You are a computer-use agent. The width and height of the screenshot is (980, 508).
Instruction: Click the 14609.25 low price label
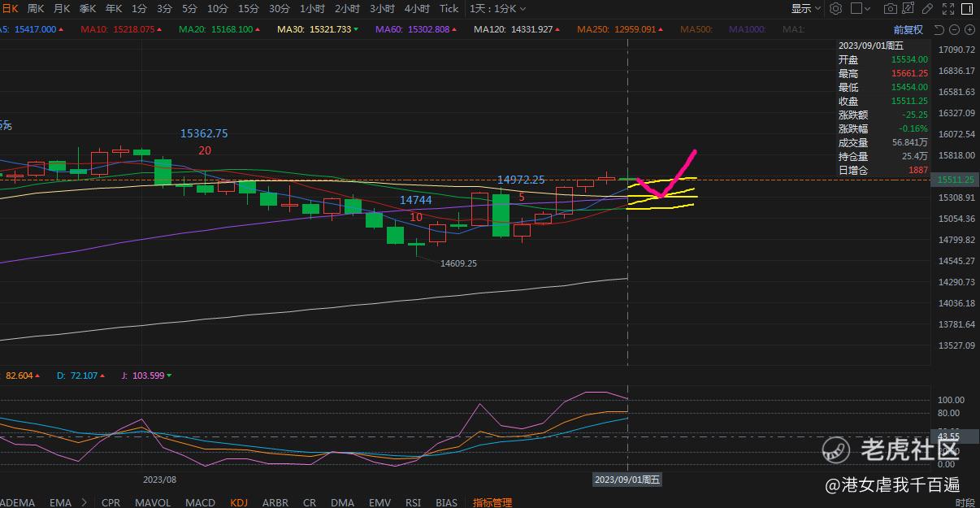pyautogui.click(x=458, y=263)
